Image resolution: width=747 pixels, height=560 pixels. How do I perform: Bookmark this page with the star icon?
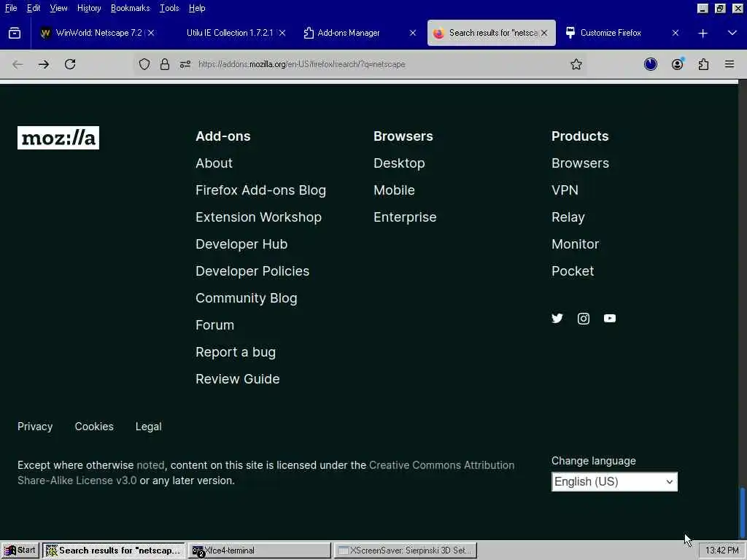(x=576, y=64)
